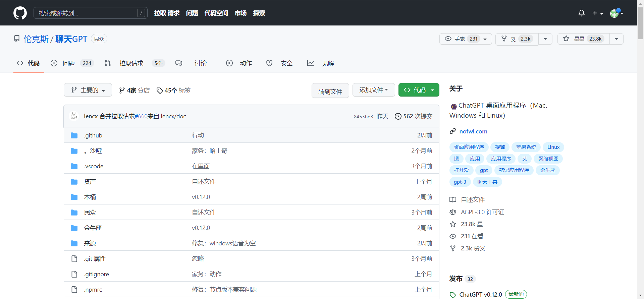This screenshot has width=644, height=299.
Task: Open the AGPL-3.0 许可证 link
Action: click(x=477, y=212)
